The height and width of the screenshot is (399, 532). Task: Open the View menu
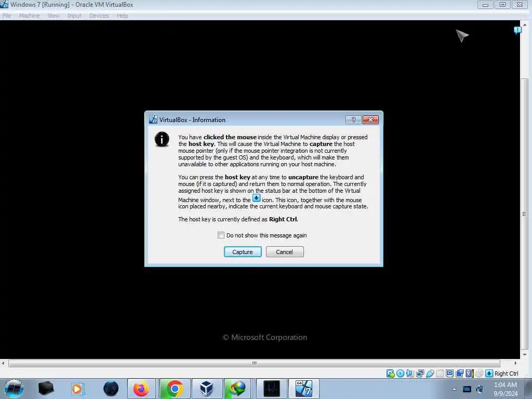[54, 16]
